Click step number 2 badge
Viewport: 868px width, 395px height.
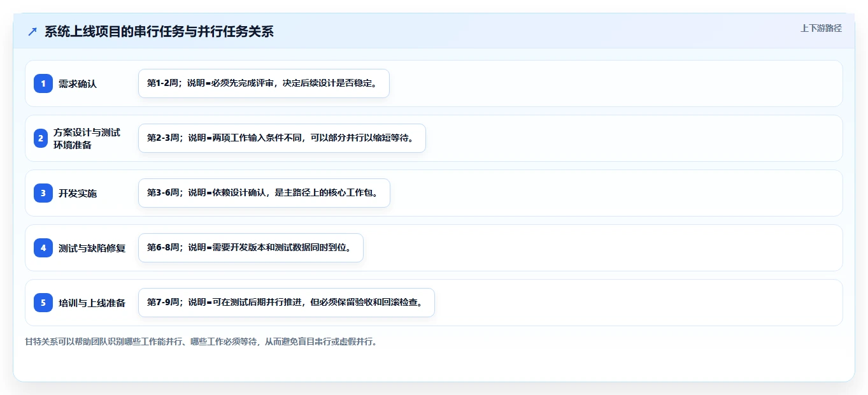tap(41, 138)
